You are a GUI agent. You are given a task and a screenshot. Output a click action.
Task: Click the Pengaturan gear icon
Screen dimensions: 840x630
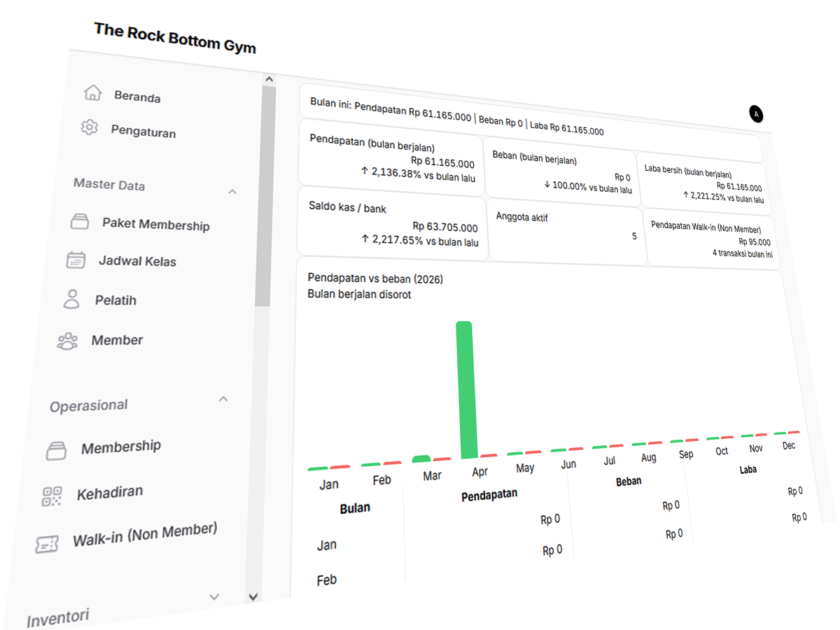coord(89,128)
